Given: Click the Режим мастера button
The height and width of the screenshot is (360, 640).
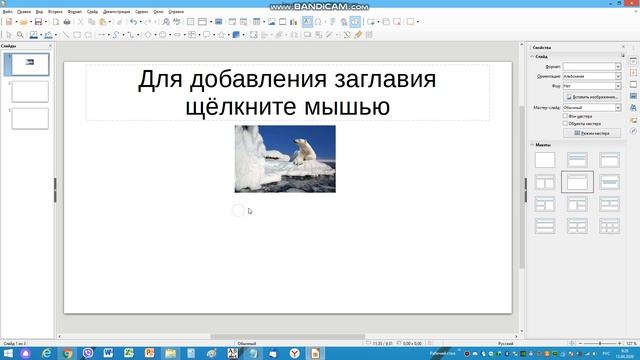Looking at the screenshot, I should click(592, 133).
